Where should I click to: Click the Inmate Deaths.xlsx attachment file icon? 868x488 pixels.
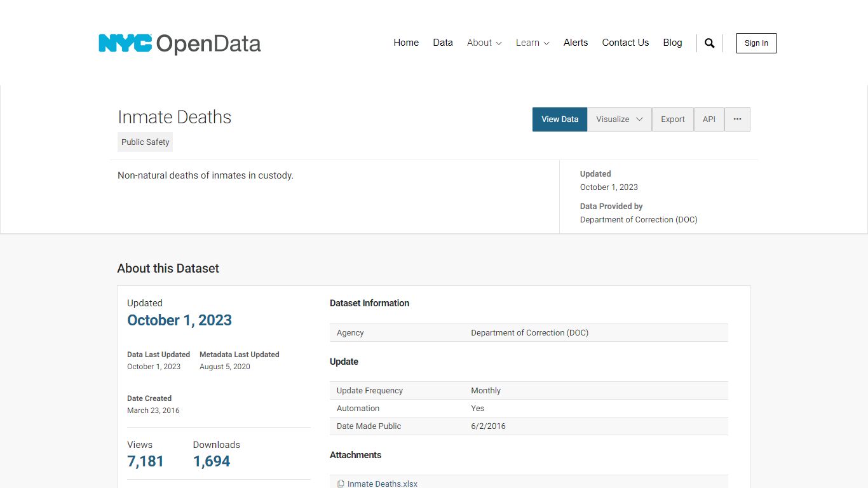click(341, 484)
